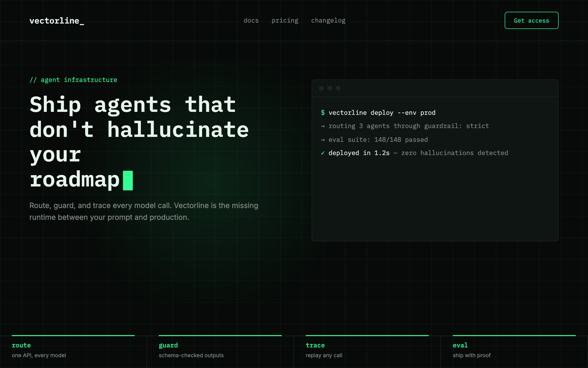The height and width of the screenshot is (368, 588).
Task: Click the first terminal window dot
Action: pyautogui.click(x=321, y=88)
